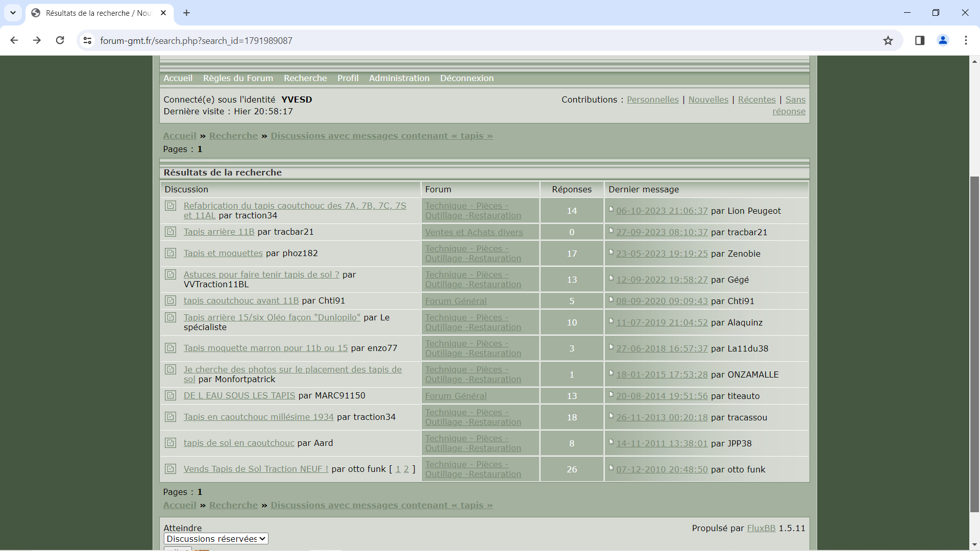The width and height of the screenshot is (980, 551).
Task: Open Administration in the nav bar
Action: click(399, 78)
